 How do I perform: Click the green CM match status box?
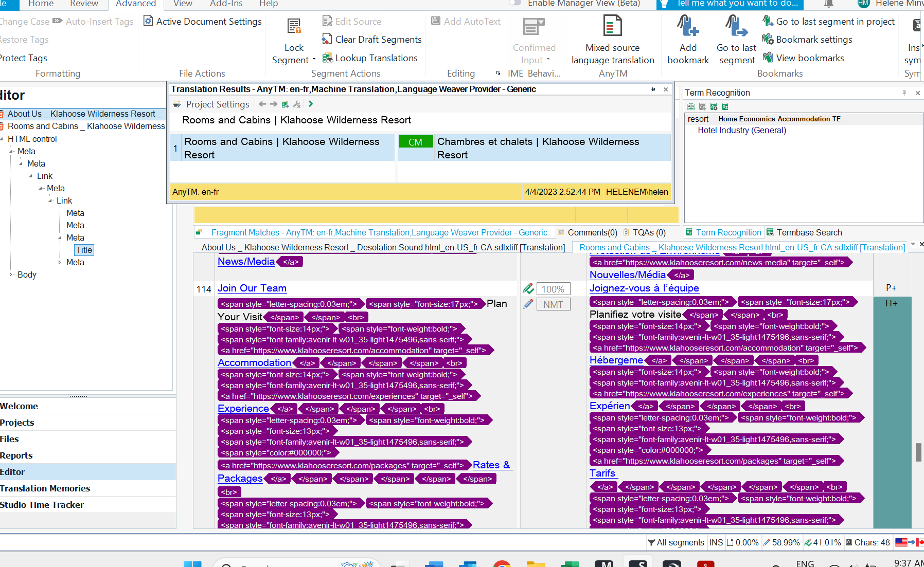pos(415,142)
